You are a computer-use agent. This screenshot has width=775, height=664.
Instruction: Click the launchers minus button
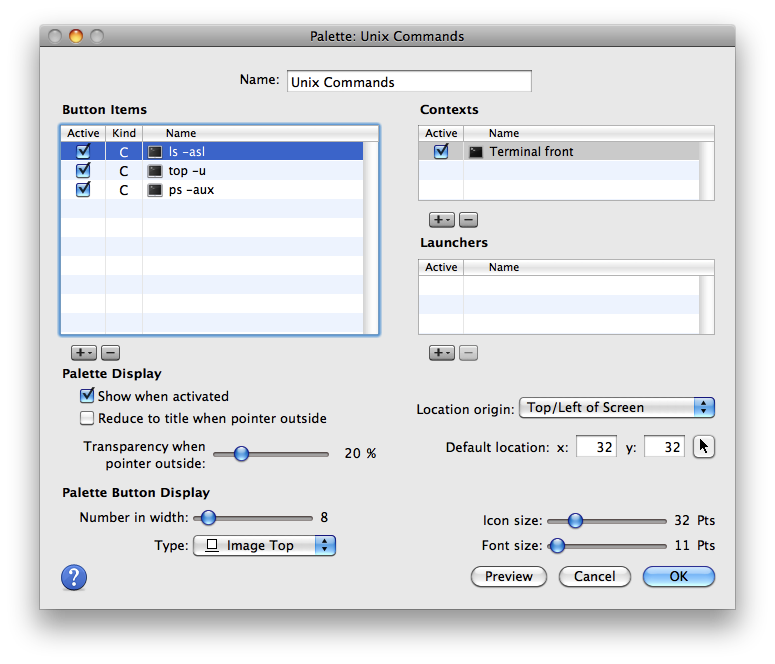469,353
